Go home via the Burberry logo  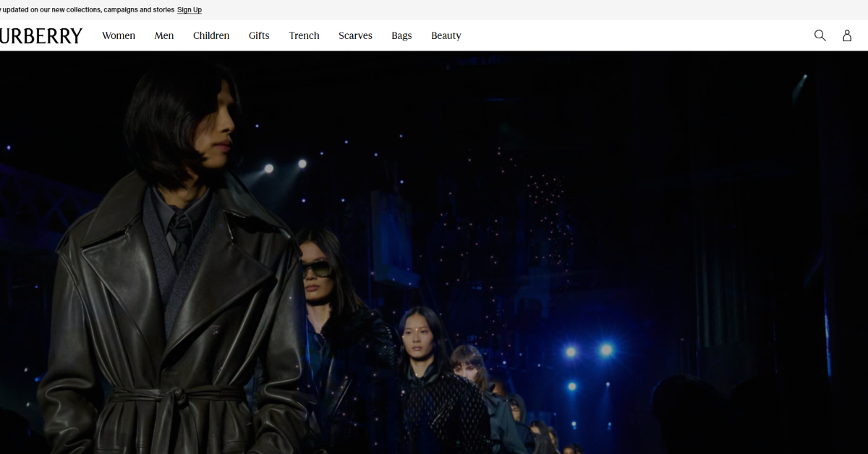pos(41,35)
